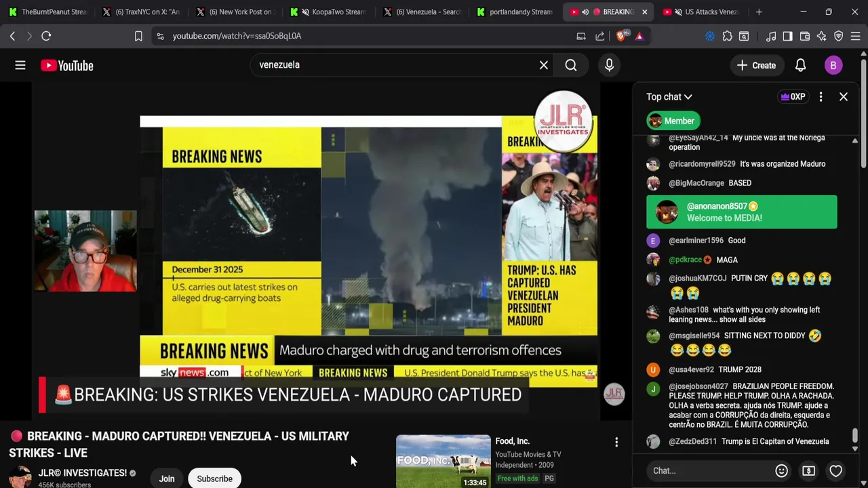The image size is (868, 488).
Task: Click @pdkrace chat username
Action: (x=686, y=260)
